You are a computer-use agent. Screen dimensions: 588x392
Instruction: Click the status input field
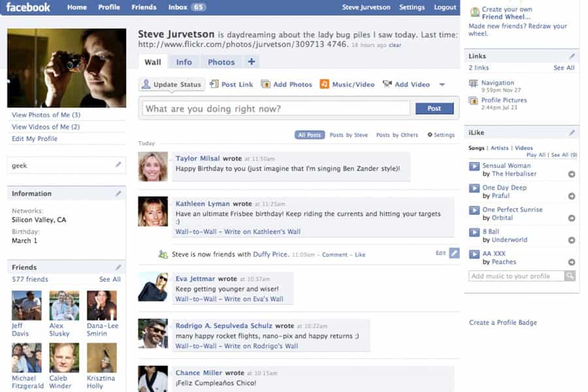[276, 108]
